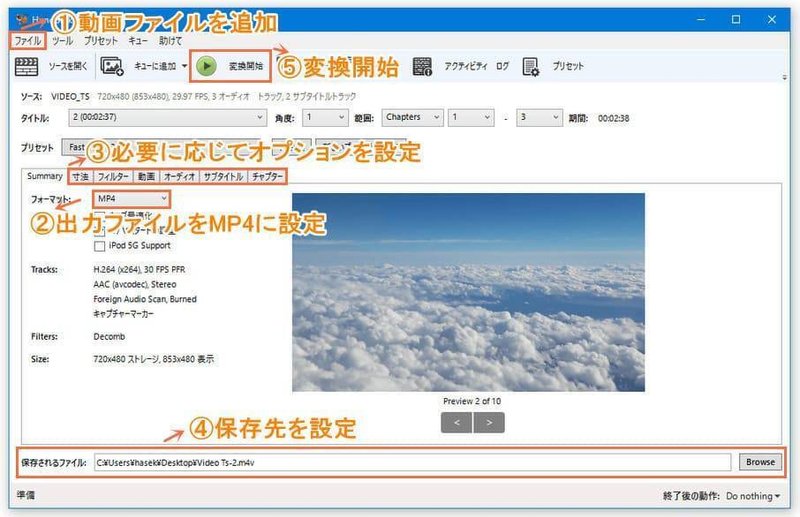Click the 保存されるファイル path field
The width and height of the screenshot is (800, 517).
412,463
